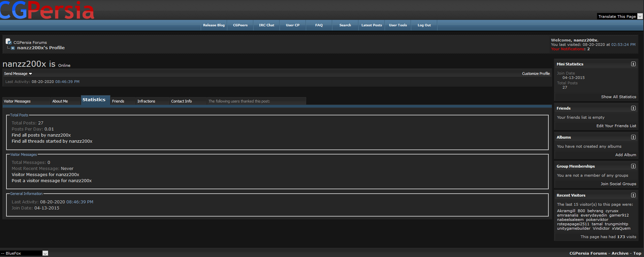Open recent visitor pokerviktor's profile
The height and width of the screenshot is (257, 644).
point(597,220)
